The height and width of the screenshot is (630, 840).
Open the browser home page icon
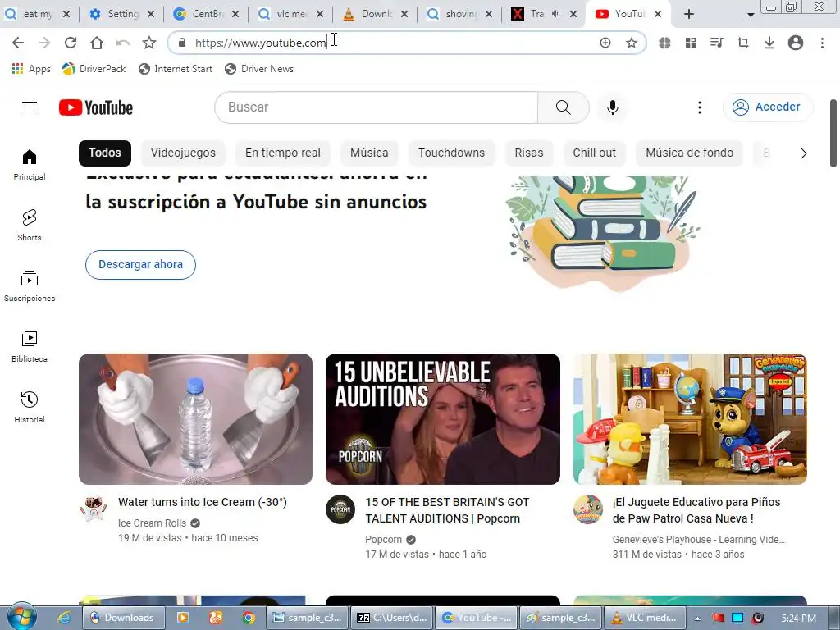click(97, 43)
